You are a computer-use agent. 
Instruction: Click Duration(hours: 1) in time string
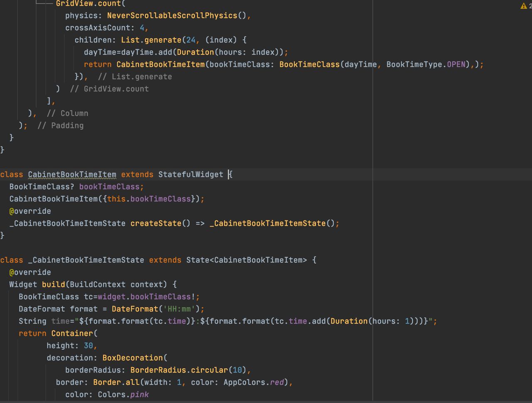coord(373,321)
